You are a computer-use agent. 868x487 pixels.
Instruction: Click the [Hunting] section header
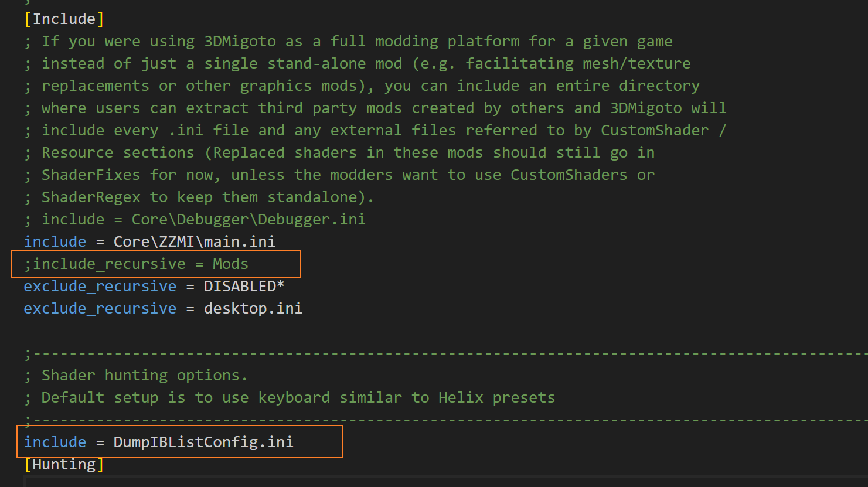pos(64,465)
